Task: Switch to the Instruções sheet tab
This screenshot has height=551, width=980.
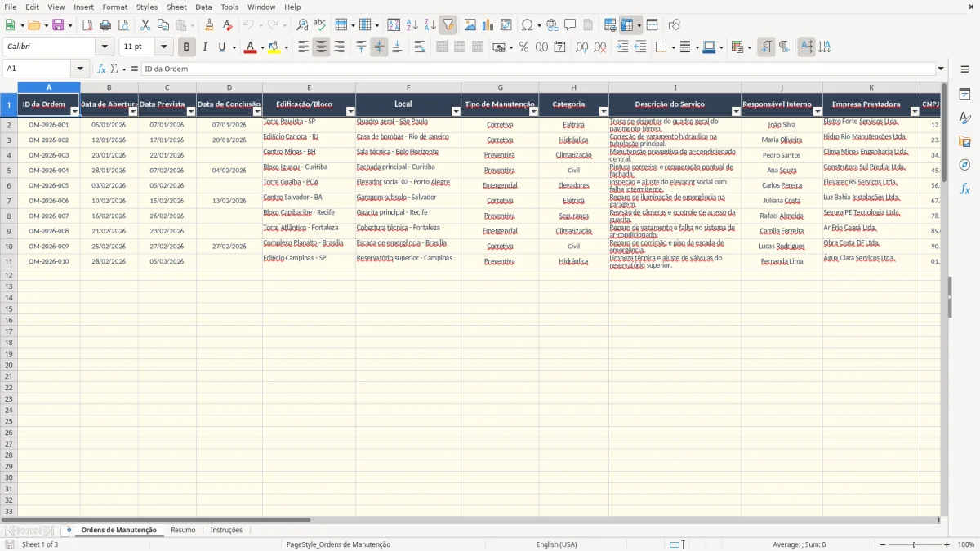Action: [x=226, y=530]
